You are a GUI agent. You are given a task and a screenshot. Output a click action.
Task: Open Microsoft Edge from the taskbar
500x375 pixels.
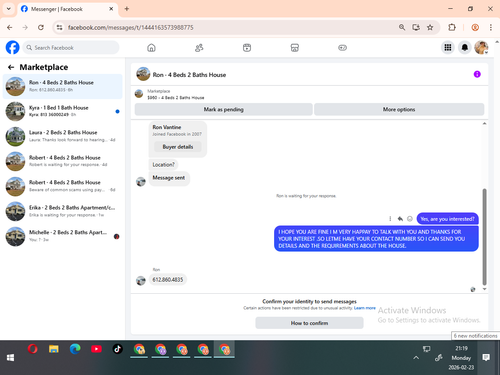75,349
